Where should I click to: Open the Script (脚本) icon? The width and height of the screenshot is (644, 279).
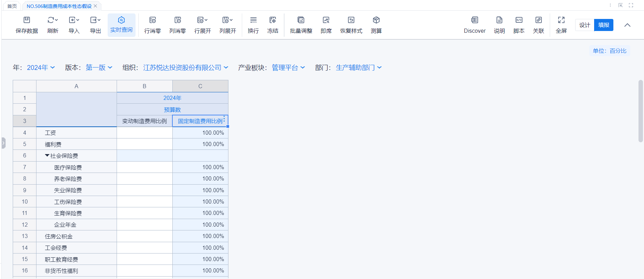pyautogui.click(x=519, y=20)
